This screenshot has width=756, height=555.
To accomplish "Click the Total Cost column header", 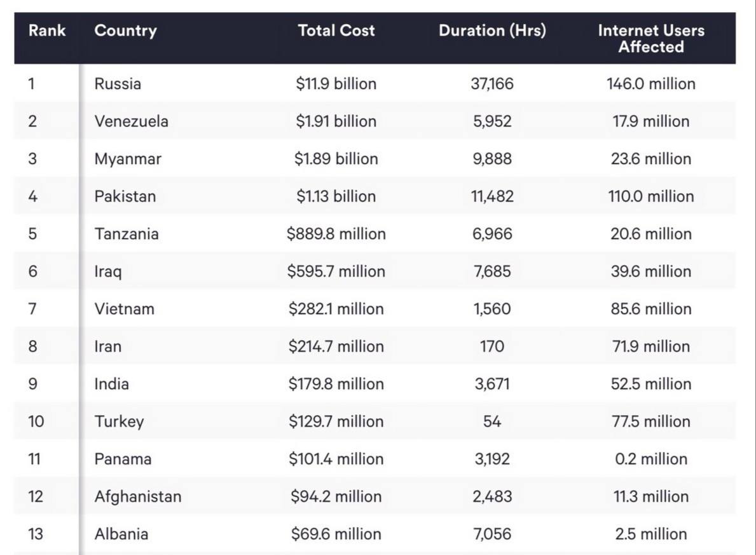I will click(x=336, y=31).
